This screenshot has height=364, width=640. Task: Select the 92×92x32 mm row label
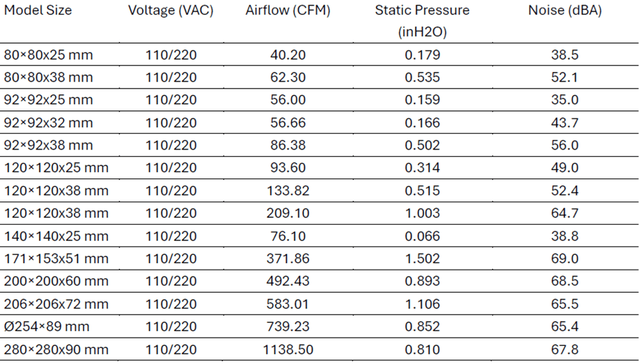click(48, 123)
